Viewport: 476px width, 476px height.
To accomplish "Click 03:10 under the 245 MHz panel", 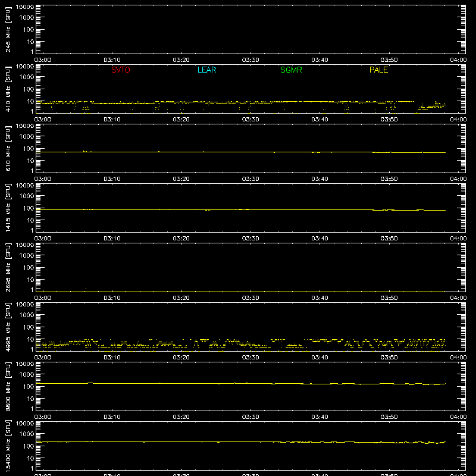I will point(112,60).
